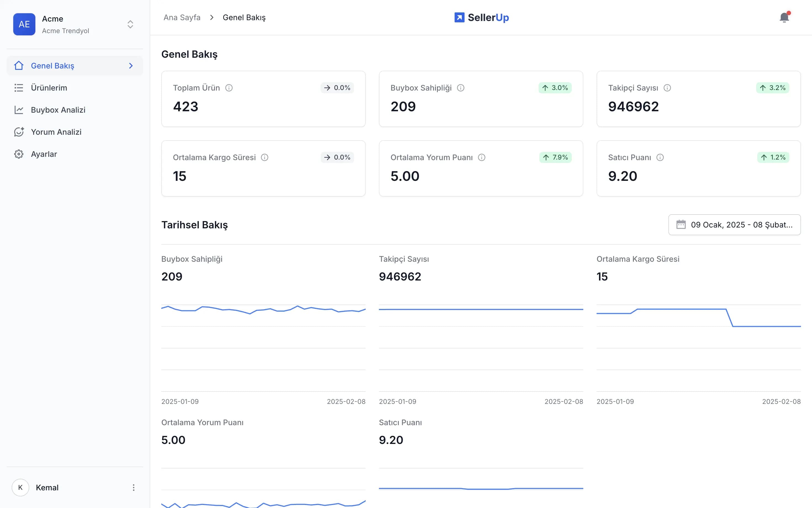The width and height of the screenshot is (812, 508).
Task: Open Ayarlar settings
Action: (x=75, y=154)
